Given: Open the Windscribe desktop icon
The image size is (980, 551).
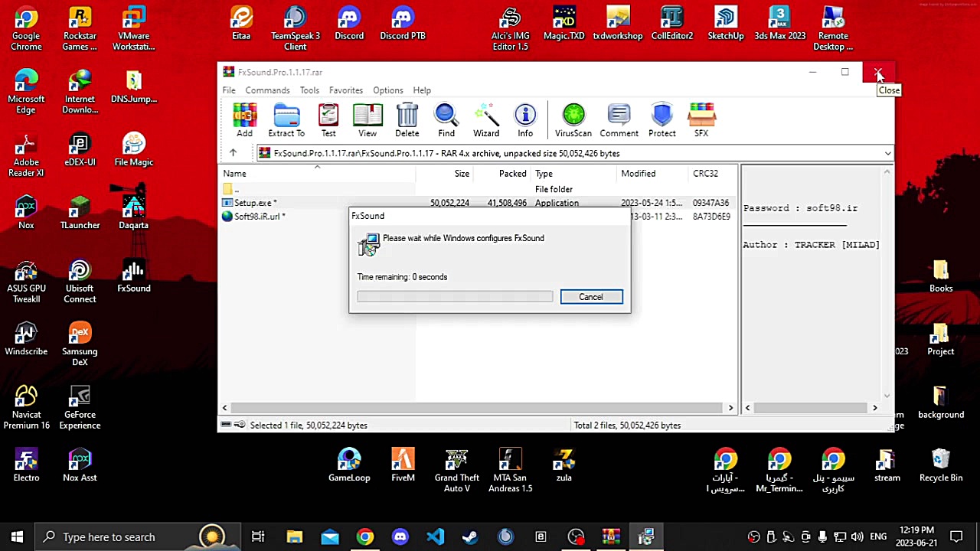Looking at the screenshot, I should (26, 340).
